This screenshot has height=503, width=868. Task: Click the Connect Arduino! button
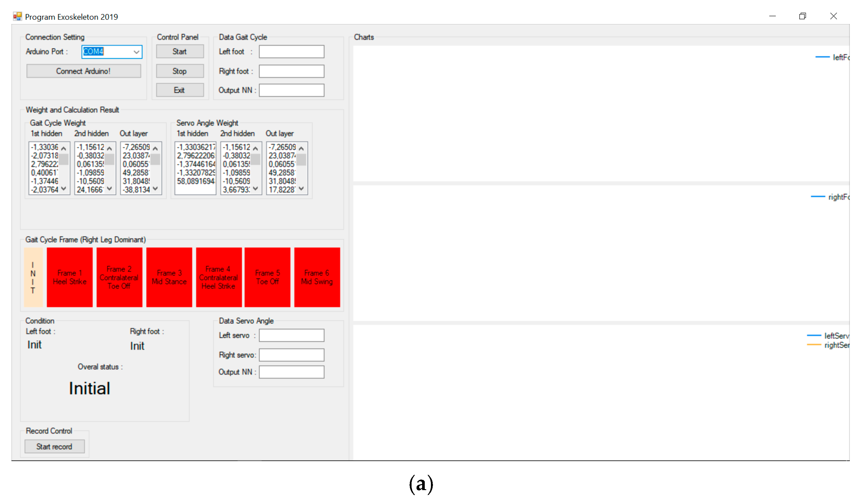tap(84, 71)
